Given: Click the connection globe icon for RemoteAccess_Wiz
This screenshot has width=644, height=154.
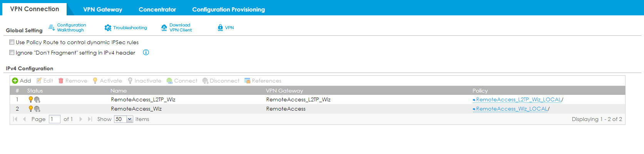Looking at the screenshot, I should tap(37, 109).
